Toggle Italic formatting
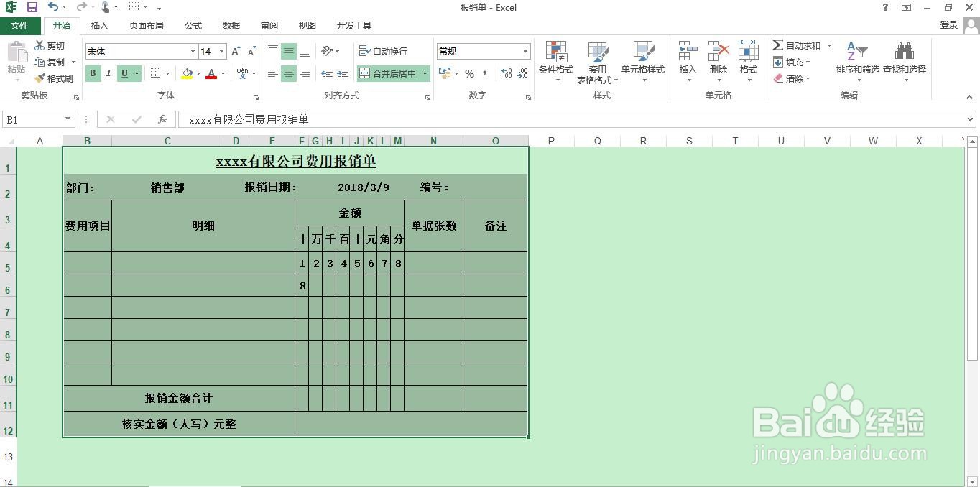Image resolution: width=980 pixels, height=487 pixels. point(108,73)
